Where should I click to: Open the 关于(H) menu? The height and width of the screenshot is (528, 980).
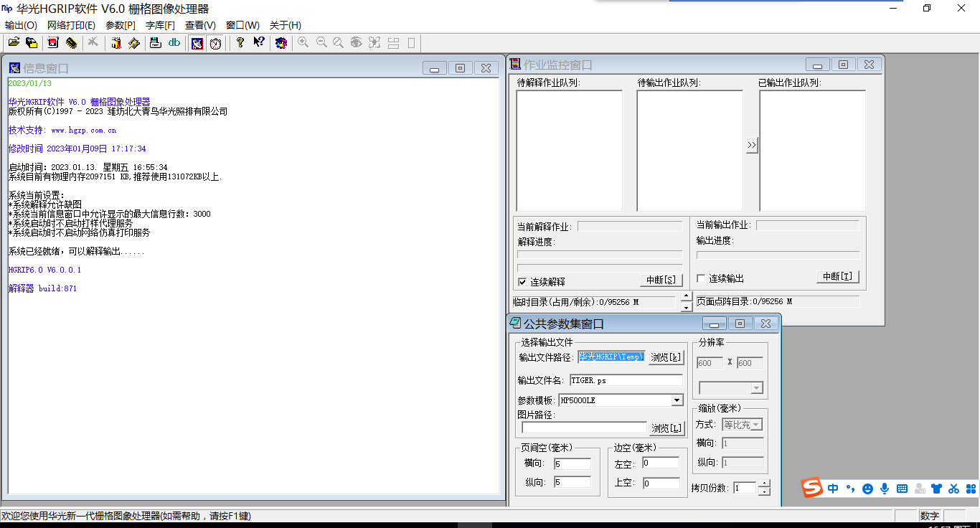pyautogui.click(x=286, y=25)
